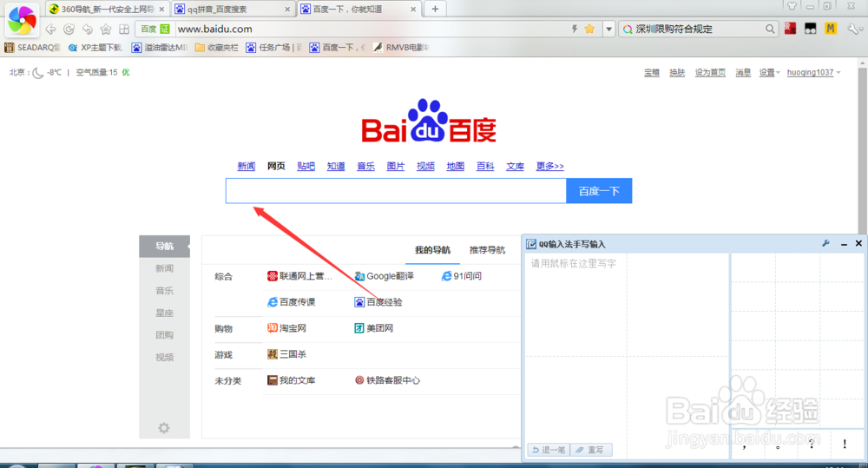This screenshot has height=468, width=868.
Task: Select 星座 in the left sidebar
Action: 164,313
